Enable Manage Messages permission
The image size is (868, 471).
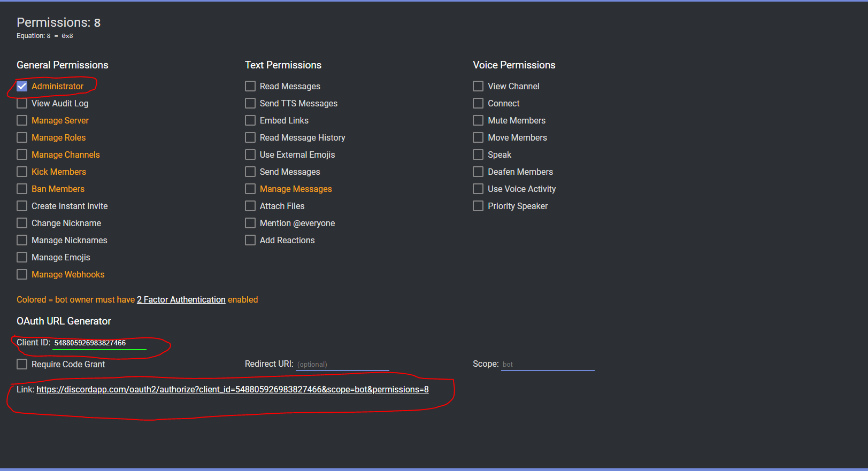point(250,189)
